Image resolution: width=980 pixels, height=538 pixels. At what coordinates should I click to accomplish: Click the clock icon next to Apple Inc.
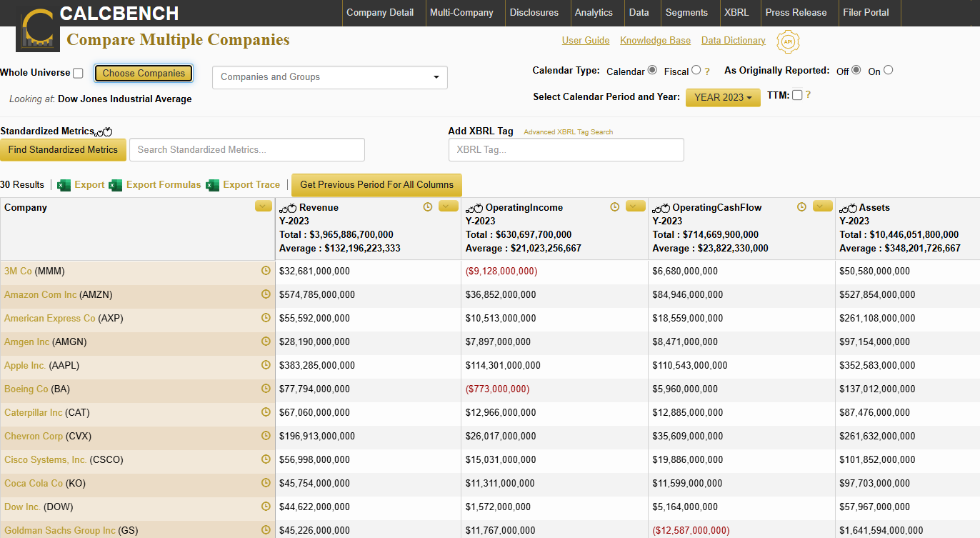coord(266,365)
